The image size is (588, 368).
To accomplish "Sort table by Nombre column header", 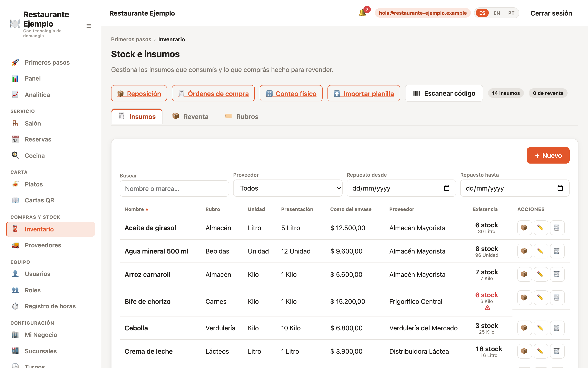I will pyautogui.click(x=136, y=209).
